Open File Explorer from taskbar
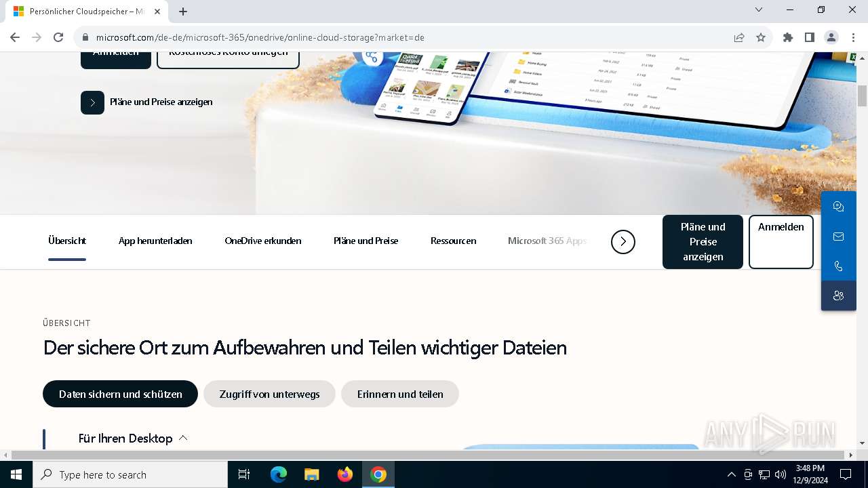Screen dimensions: 868x488 pyautogui.click(x=312, y=474)
